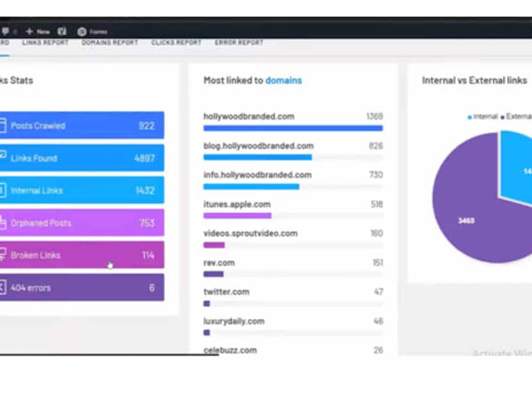Click the 404 errors stat icon

pyautogui.click(x=2, y=288)
